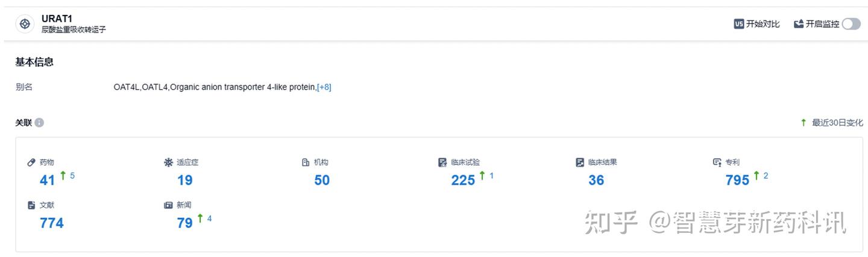This screenshot has width=868, height=257.
Task: Click the 专利 patent icon
Action: tap(717, 163)
